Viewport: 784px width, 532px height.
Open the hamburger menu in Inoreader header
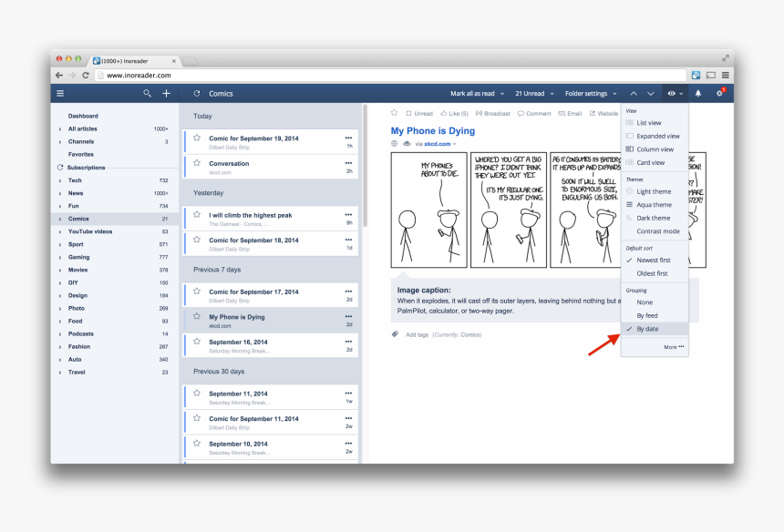pyautogui.click(x=60, y=94)
